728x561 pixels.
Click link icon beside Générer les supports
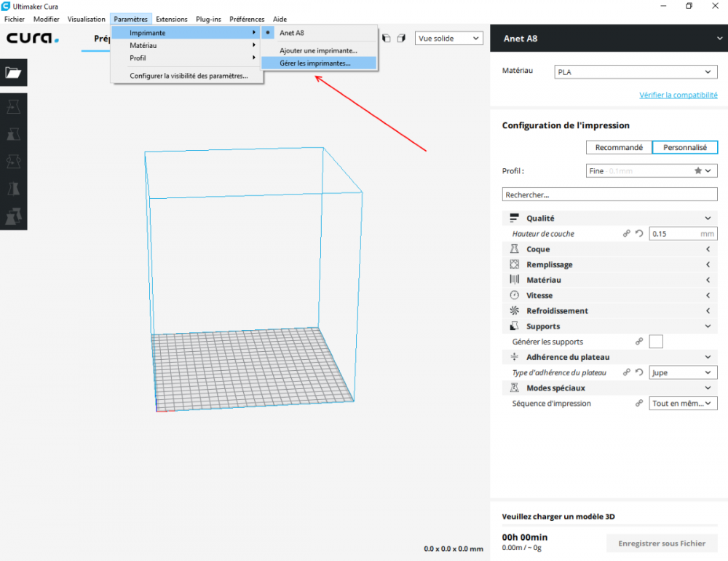[639, 342]
